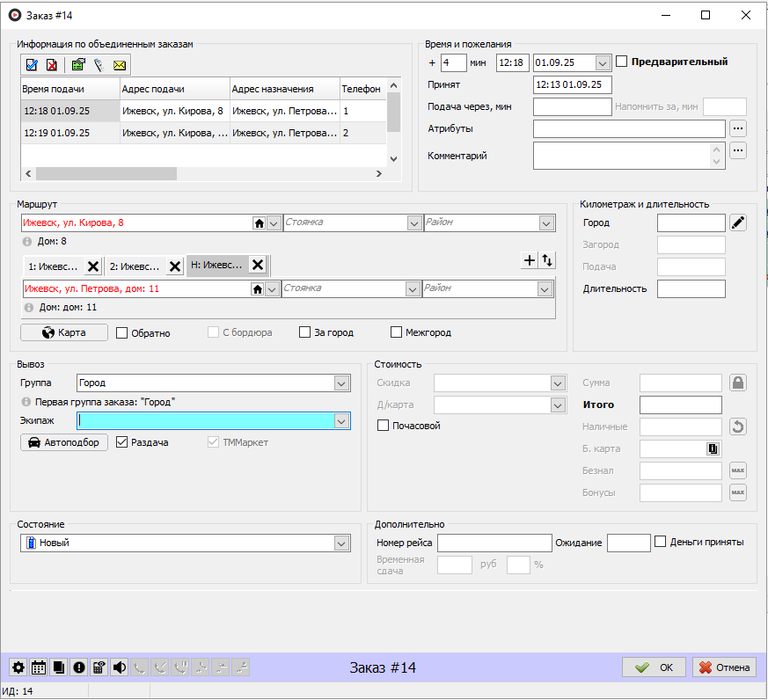The height and width of the screenshot is (700, 768).
Task: Click the red X delete order icon
Action: tap(52, 64)
